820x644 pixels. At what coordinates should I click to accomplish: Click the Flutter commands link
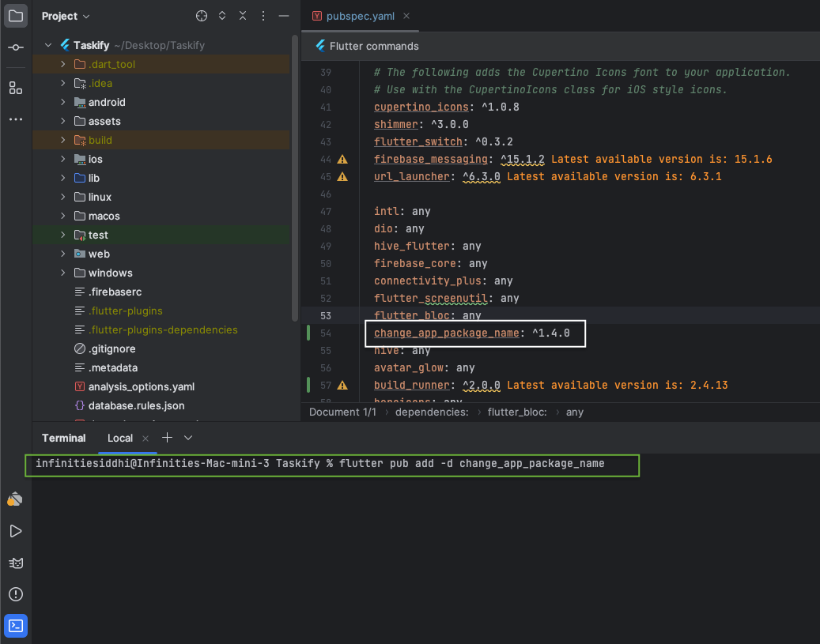[374, 46]
